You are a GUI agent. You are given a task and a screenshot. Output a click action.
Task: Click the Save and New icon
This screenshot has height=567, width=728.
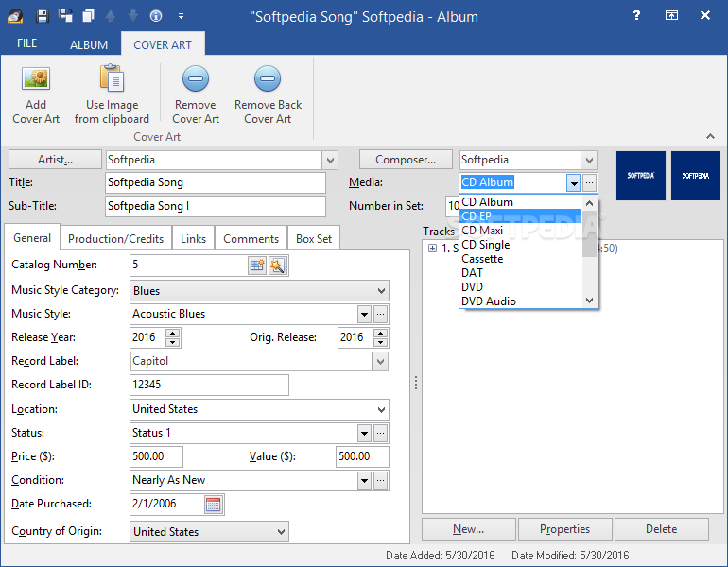(x=65, y=16)
